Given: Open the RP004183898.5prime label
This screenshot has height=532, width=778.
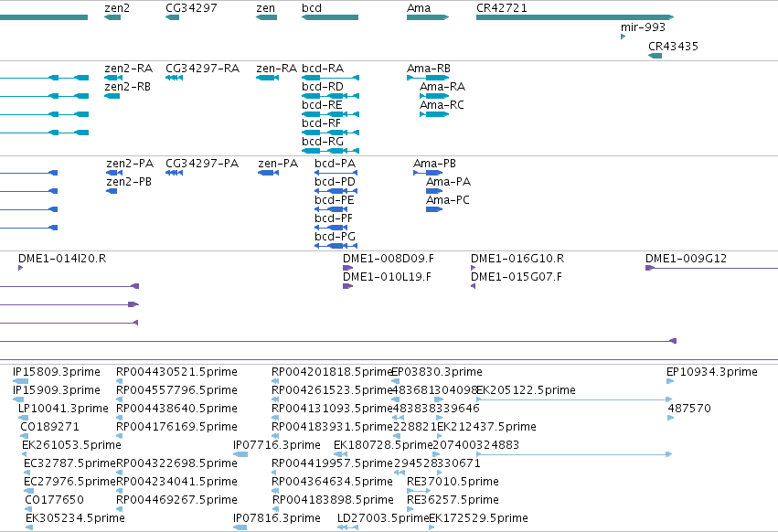Looking at the screenshot, I should pyautogui.click(x=333, y=500).
